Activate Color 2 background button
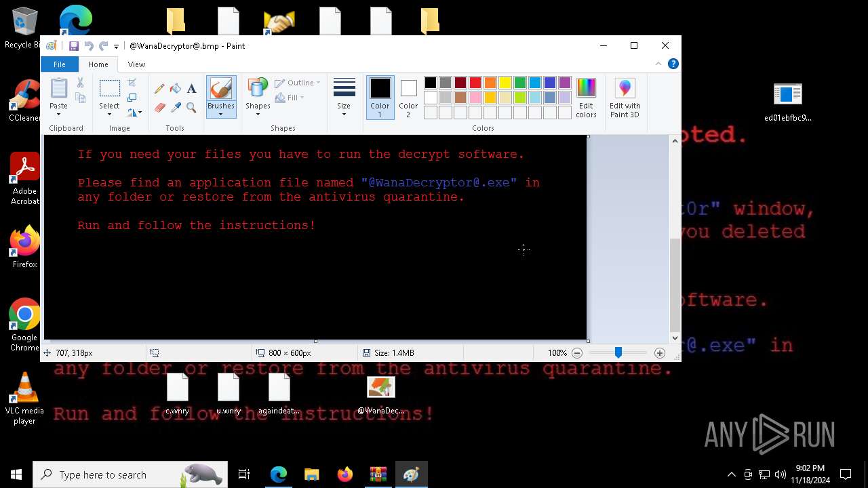Image resolution: width=868 pixels, height=488 pixels. coord(408,98)
